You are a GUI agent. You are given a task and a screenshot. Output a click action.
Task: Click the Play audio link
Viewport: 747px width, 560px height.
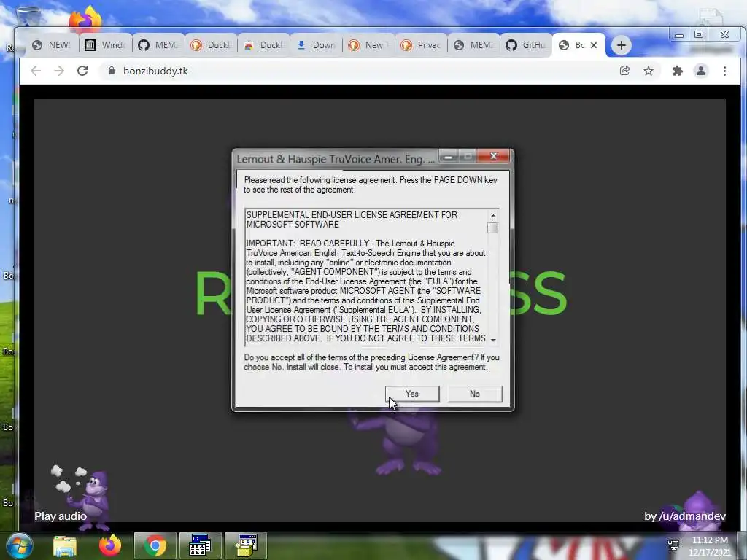click(x=61, y=516)
